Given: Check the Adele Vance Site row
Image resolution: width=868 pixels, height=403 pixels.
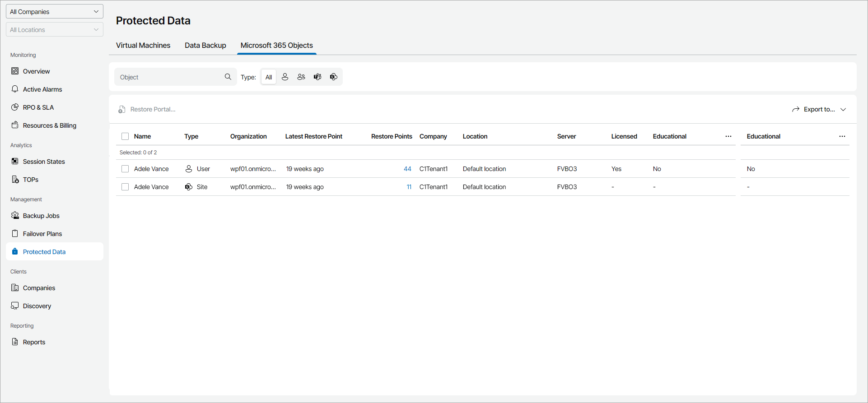Looking at the screenshot, I should coord(125,187).
